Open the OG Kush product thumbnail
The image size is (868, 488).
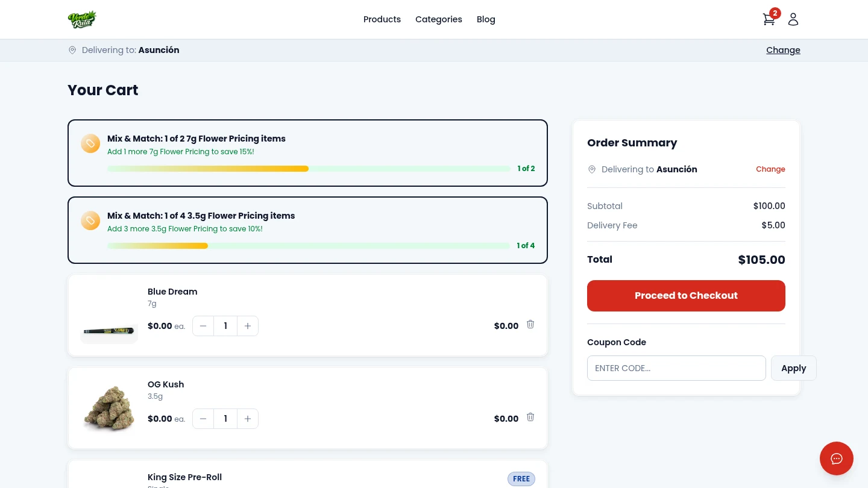point(109,408)
